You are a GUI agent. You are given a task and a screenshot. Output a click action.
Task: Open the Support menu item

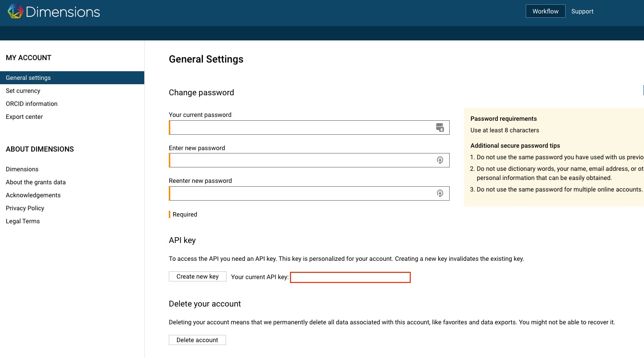[x=582, y=11]
